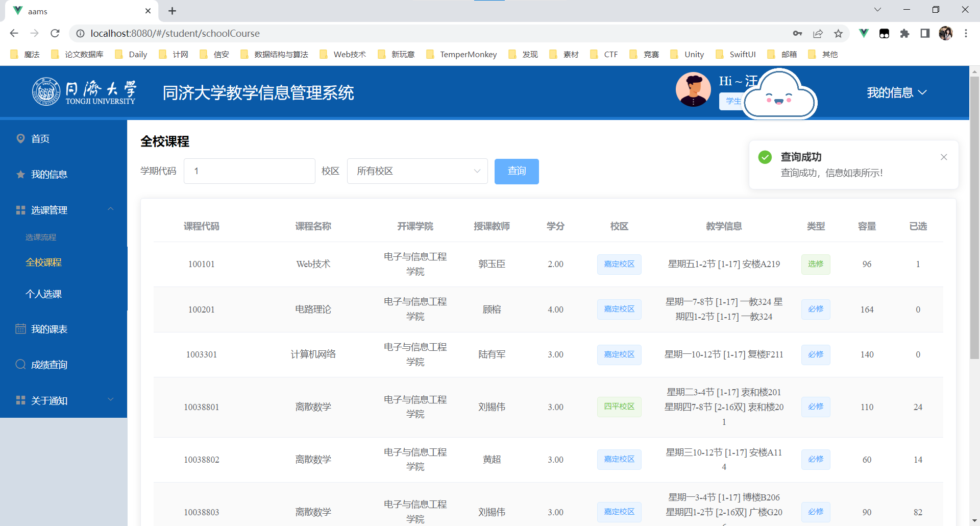Click the search icon beside 成绩查询
980x526 pixels.
click(x=20, y=365)
